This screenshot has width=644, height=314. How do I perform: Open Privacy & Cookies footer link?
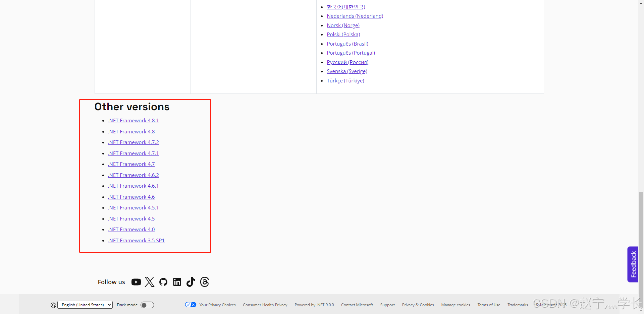[418, 305]
